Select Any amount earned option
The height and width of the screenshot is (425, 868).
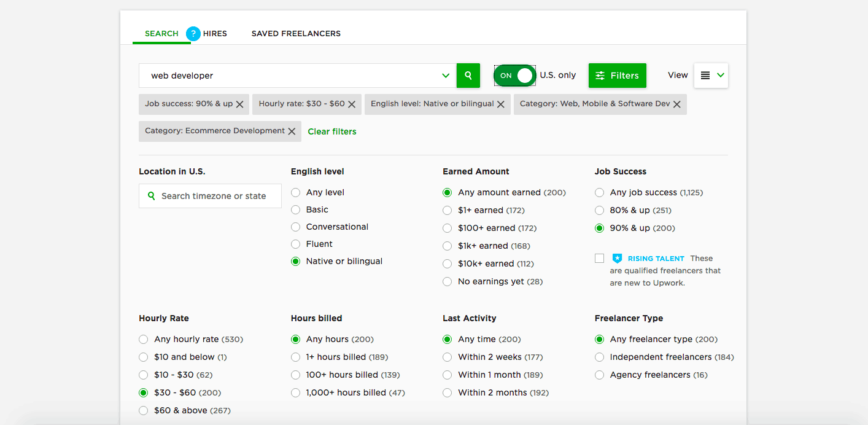(x=448, y=192)
